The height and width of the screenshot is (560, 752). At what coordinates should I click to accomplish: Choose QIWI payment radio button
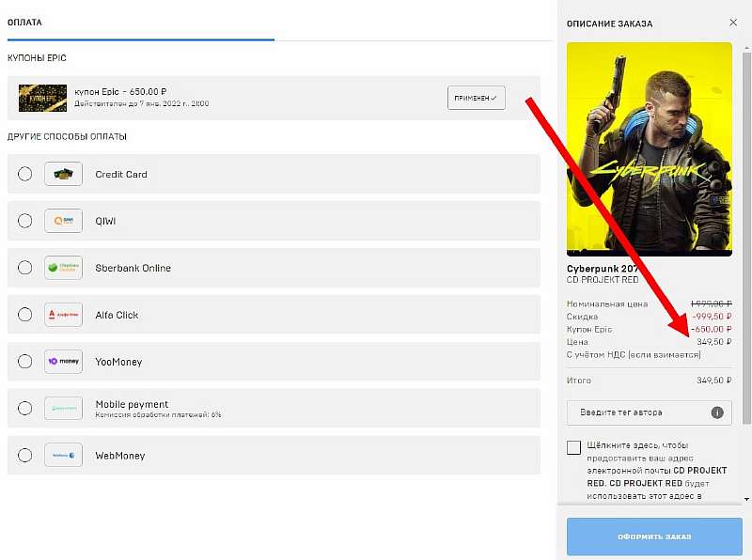[25, 221]
